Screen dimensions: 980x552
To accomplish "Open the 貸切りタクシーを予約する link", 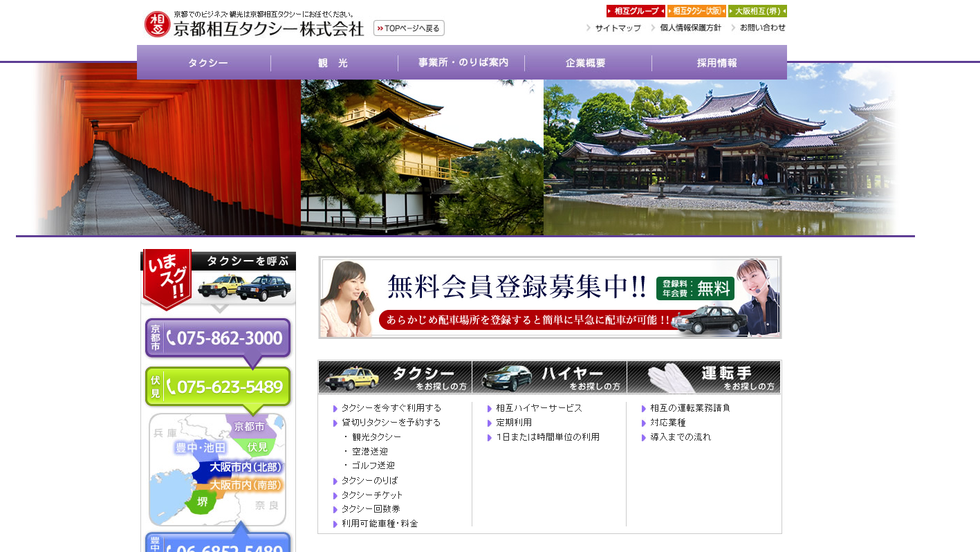I will click(x=391, y=423).
